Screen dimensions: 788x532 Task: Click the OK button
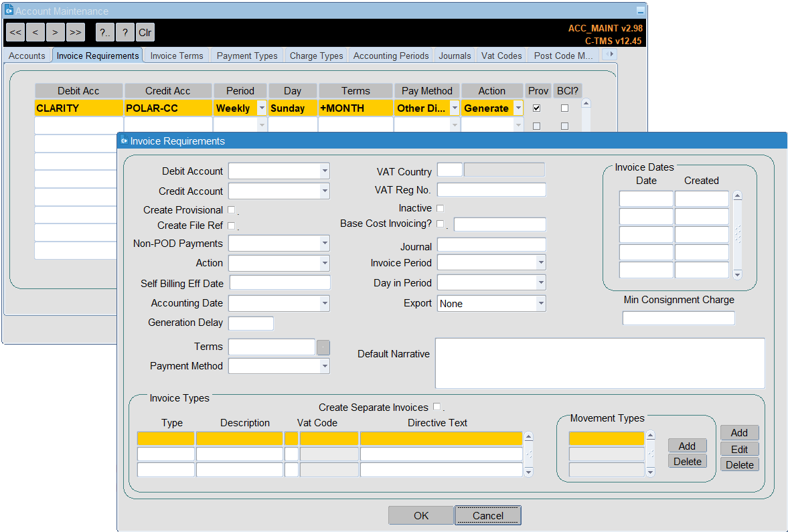[421, 515]
